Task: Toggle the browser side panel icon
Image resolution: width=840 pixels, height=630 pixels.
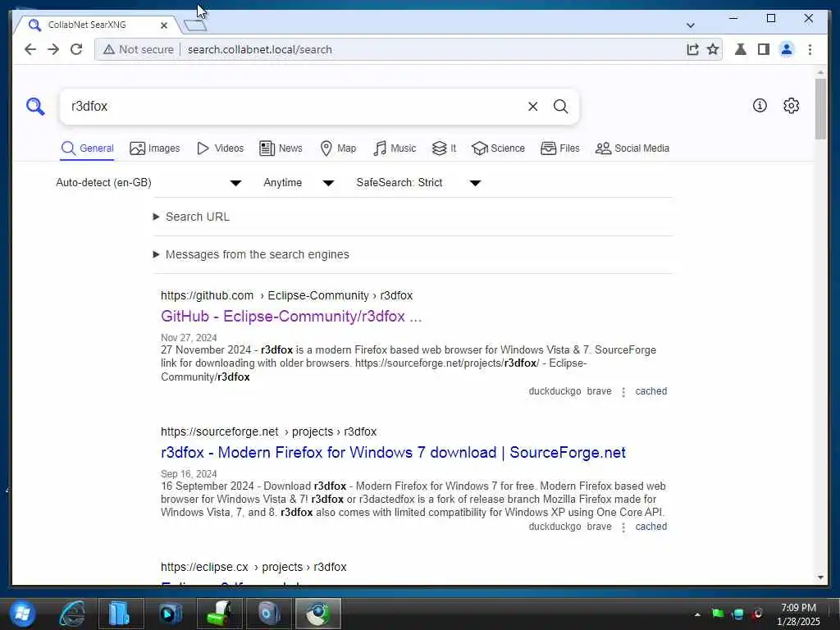Action: tap(764, 49)
